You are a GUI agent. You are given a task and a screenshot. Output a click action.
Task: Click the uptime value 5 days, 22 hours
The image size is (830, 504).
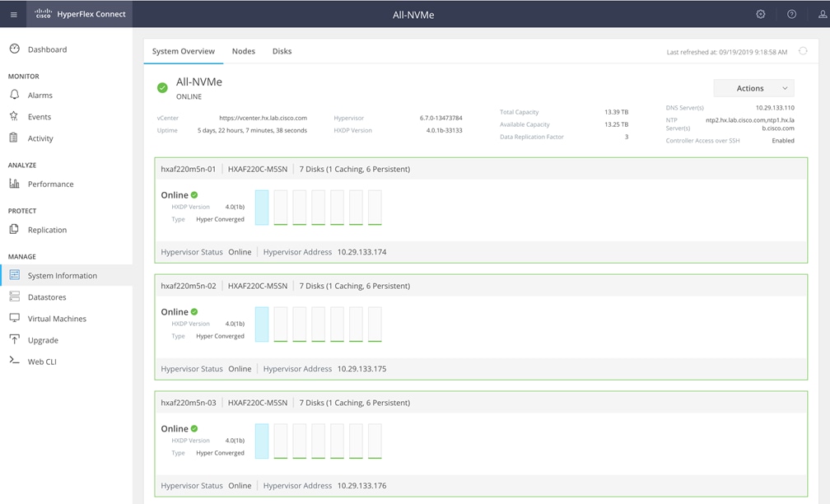click(x=252, y=130)
